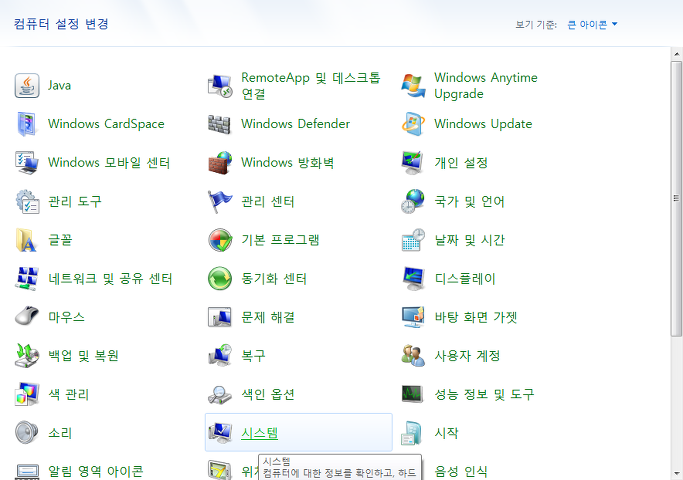
Task: Click the dropdown arrow next to 큰 아이콘
Action: [615, 24]
